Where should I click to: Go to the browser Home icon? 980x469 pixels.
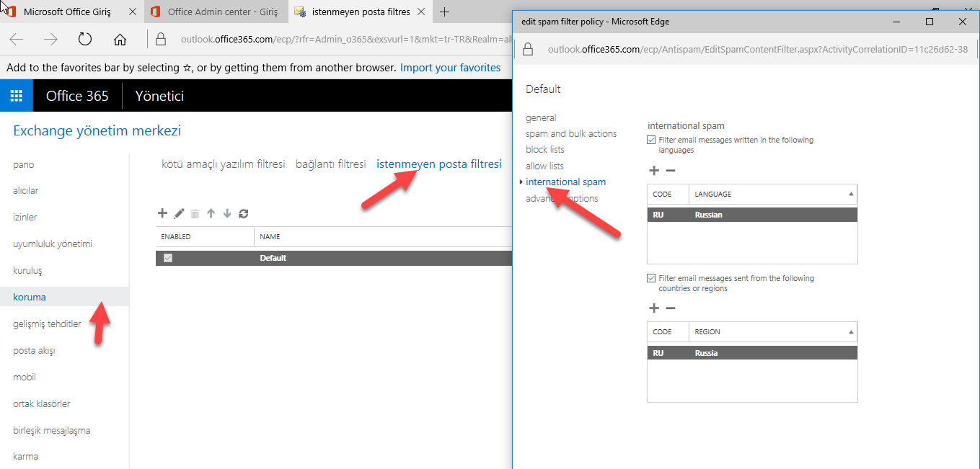click(120, 39)
